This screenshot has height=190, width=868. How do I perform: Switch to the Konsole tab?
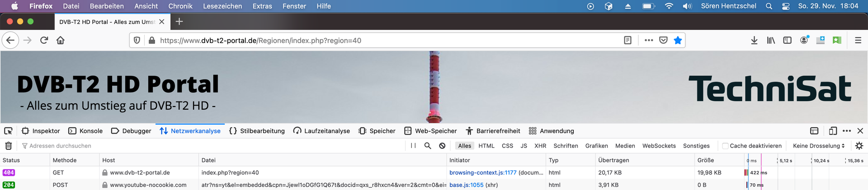(85, 131)
